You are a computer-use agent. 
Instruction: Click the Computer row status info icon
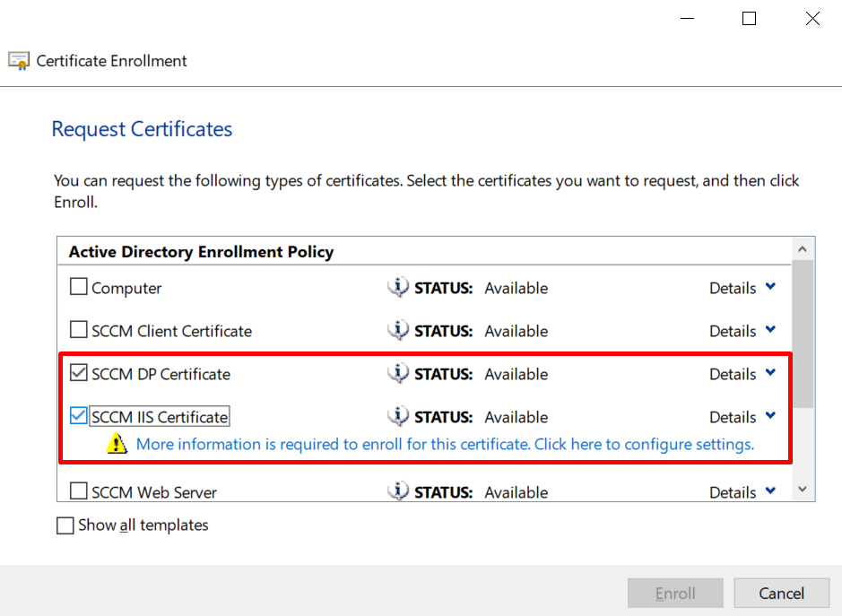(398, 287)
